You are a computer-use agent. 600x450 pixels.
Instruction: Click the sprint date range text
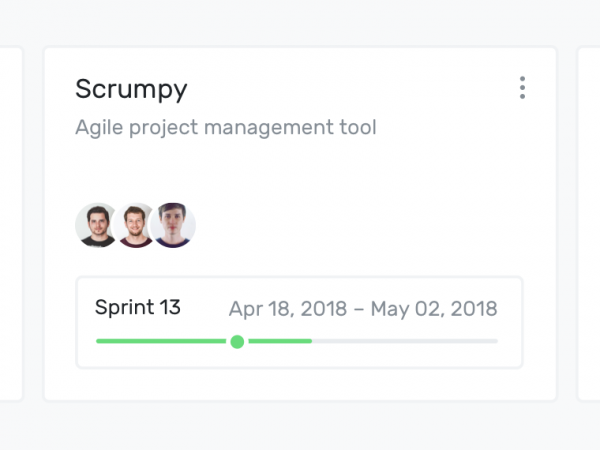pyautogui.click(x=363, y=309)
